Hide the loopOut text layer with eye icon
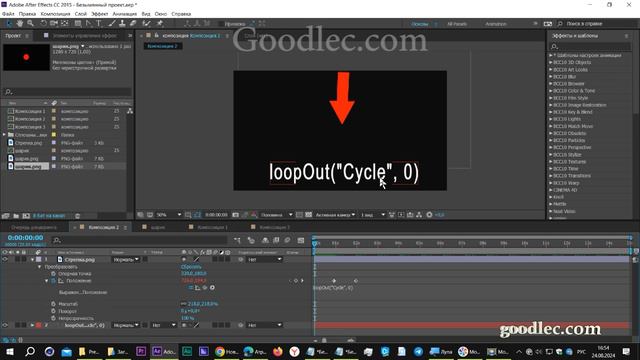Image resolution: width=640 pixels, height=360 pixels. pos(5,325)
